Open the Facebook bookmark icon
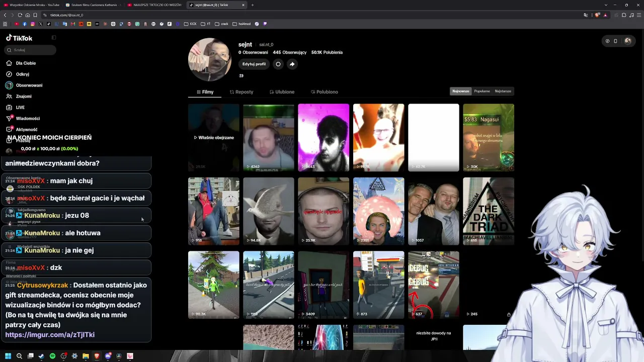644x362 pixels. point(25,24)
